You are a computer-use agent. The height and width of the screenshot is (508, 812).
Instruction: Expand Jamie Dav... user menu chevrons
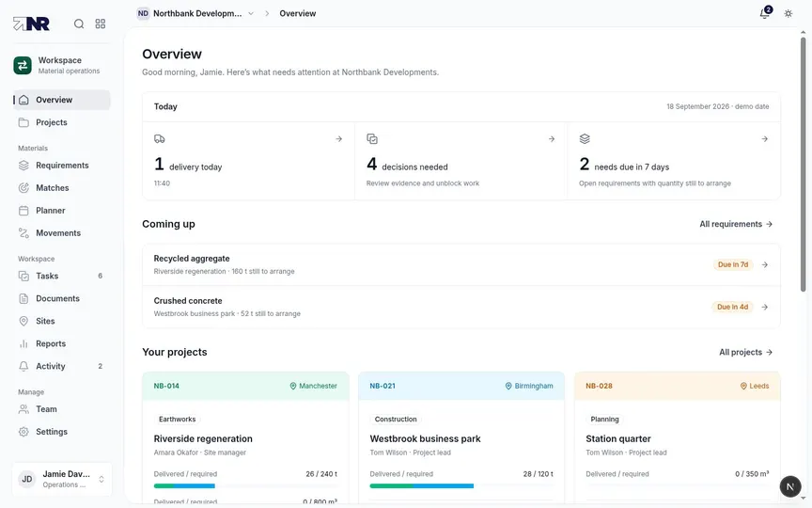tap(101, 479)
